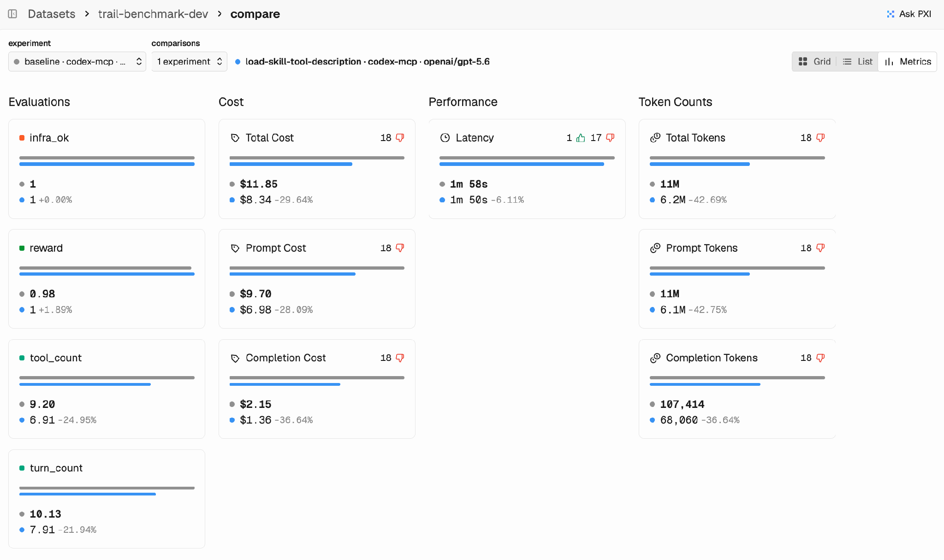Click the tool_count evaluation title
Viewport: 944px width, 560px height.
click(x=56, y=358)
